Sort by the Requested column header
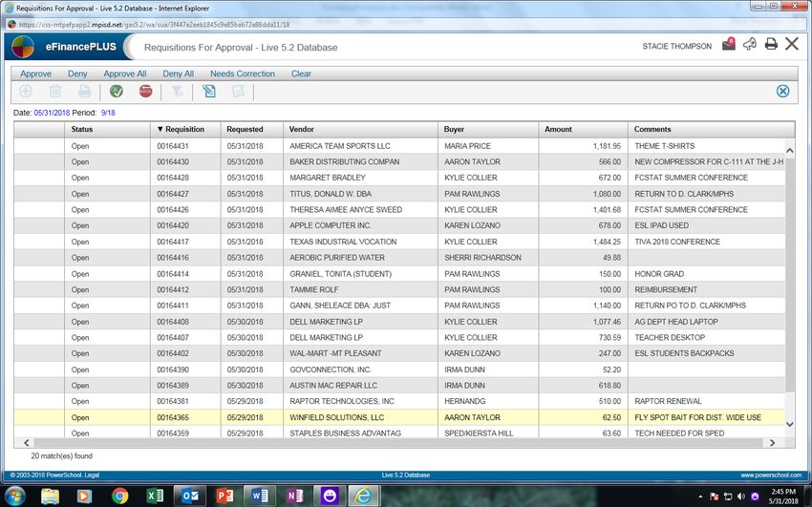Image resolution: width=812 pixels, height=507 pixels. tap(251, 129)
